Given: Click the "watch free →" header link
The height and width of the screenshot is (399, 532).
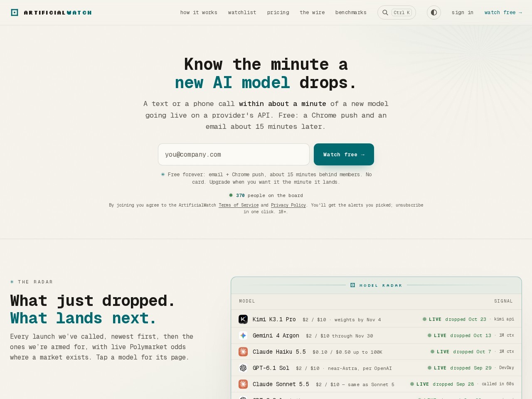Looking at the screenshot, I should 503,12.
